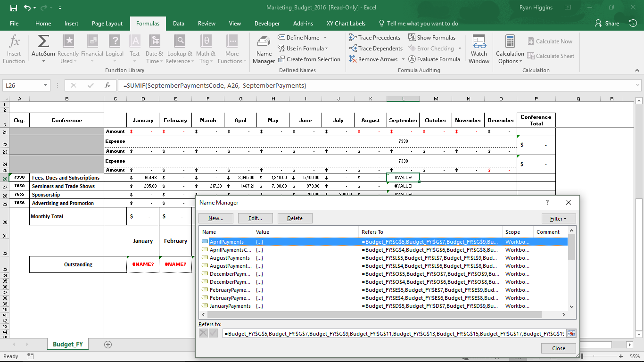Image resolution: width=644 pixels, height=362 pixels.
Task: Click Remove Arrows in Formula Auditing
Action: (373, 59)
